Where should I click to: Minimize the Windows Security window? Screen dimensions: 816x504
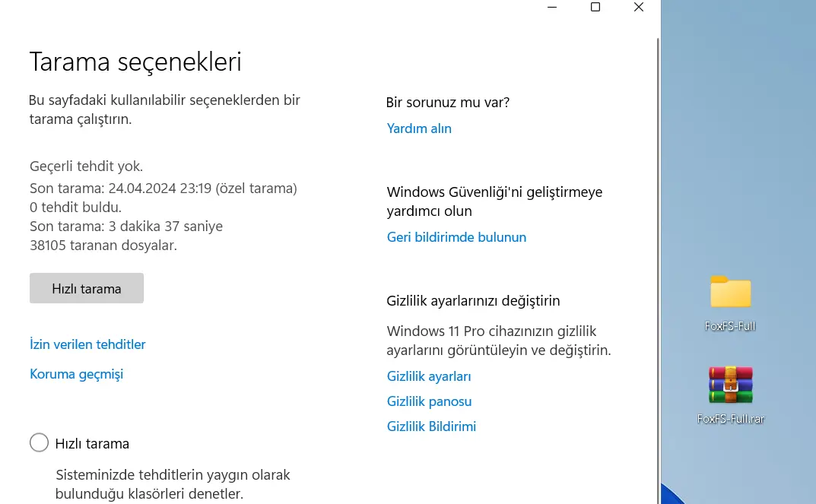(x=552, y=8)
